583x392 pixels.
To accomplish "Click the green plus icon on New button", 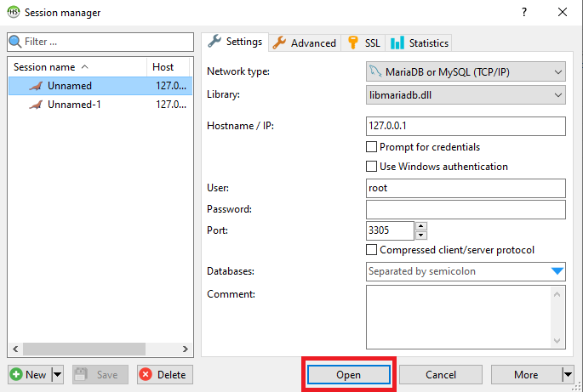I will (x=16, y=374).
